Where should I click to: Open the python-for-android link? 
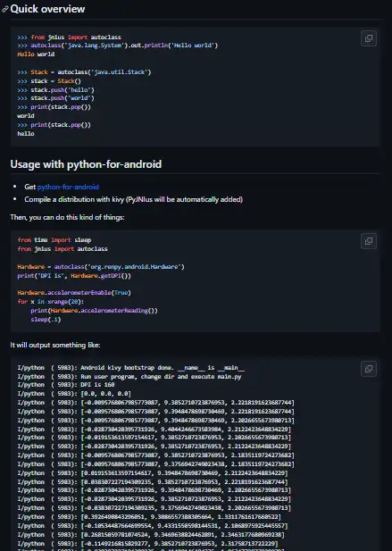(x=68, y=187)
